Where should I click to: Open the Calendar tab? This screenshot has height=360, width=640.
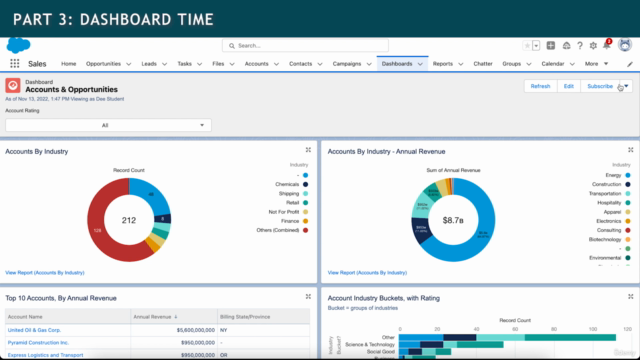[x=553, y=64]
